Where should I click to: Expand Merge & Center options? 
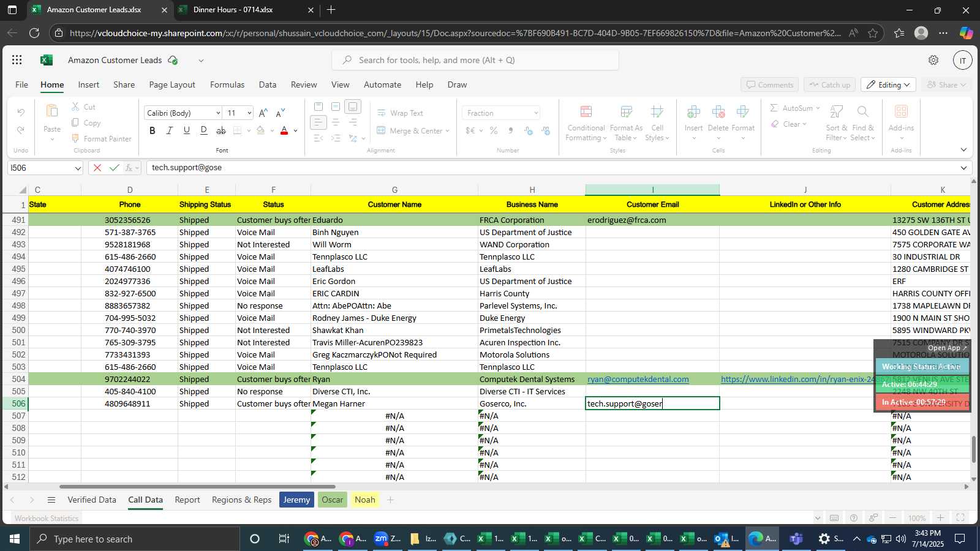448,131
